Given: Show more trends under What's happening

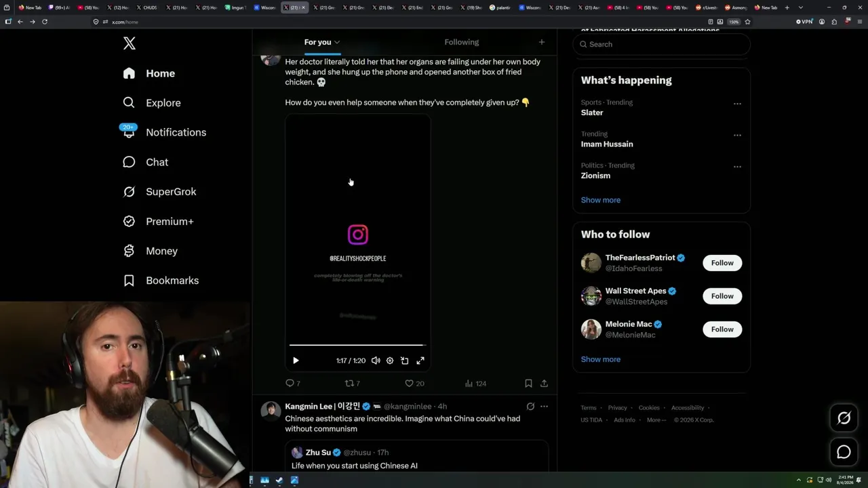Looking at the screenshot, I should point(601,200).
